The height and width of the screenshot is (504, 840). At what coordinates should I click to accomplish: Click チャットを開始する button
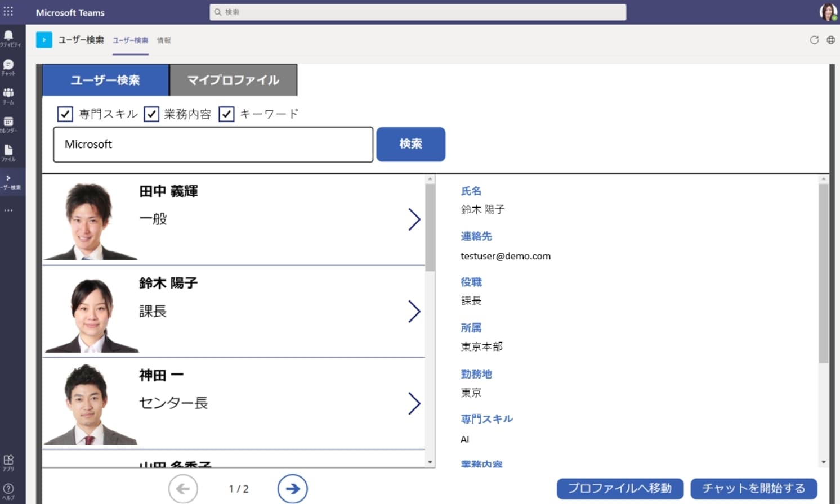click(754, 488)
